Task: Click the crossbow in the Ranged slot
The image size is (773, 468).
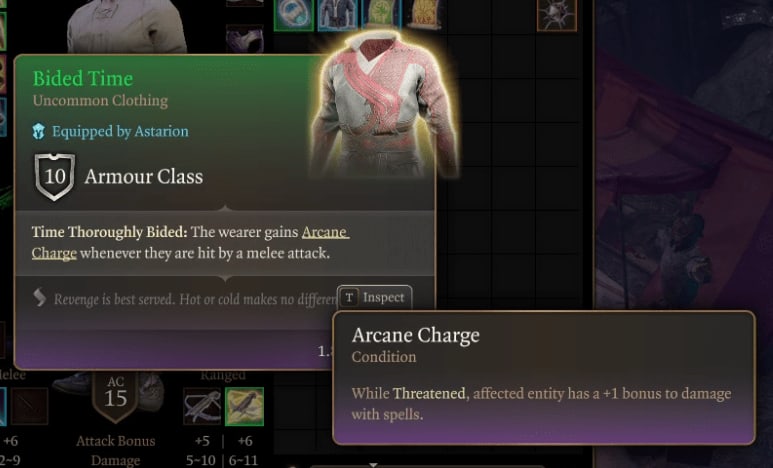Action: pyautogui.click(x=202, y=406)
